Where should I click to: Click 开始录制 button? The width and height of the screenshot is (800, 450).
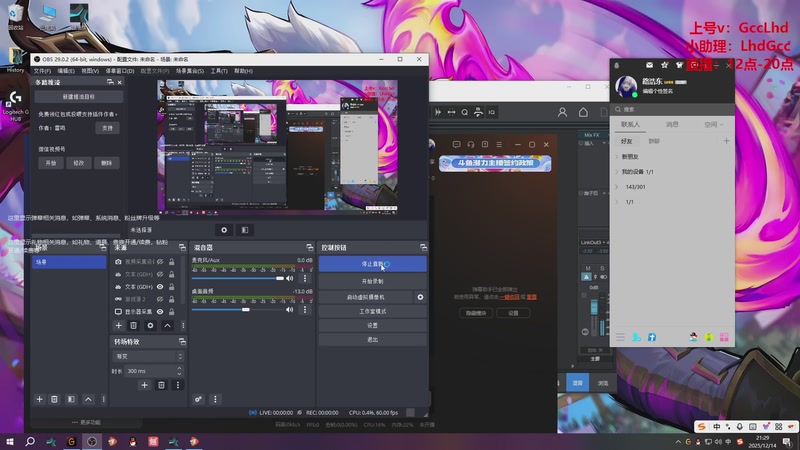[x=372, y=281]
